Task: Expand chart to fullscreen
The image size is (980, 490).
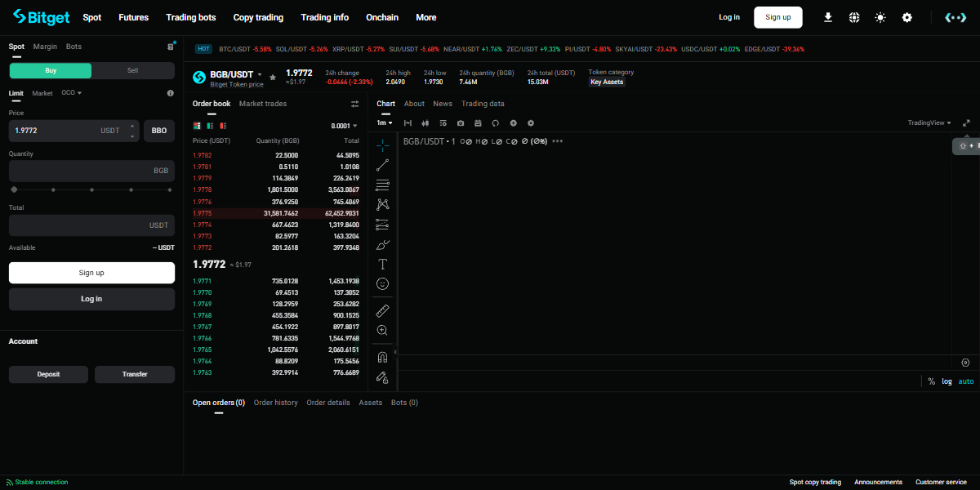Action: [967, 123]
